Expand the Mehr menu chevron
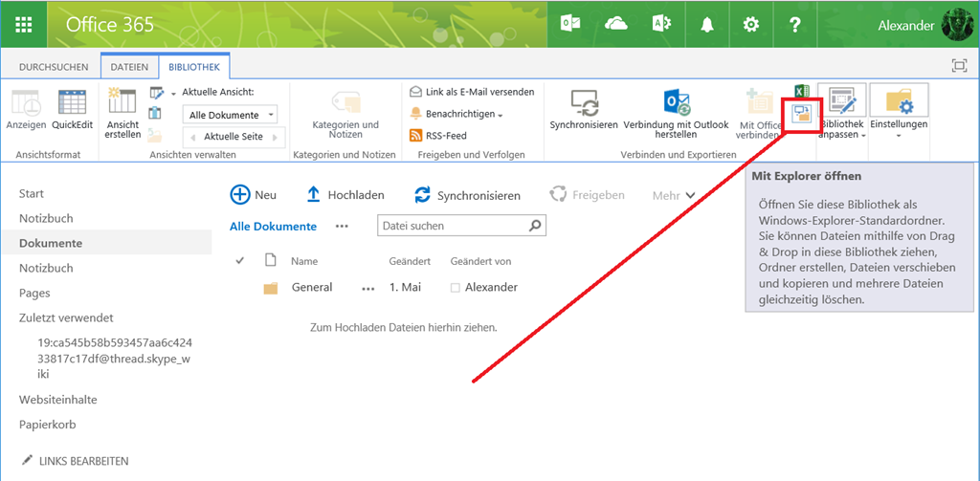Viewport: 980px width, 481px height. tap(691, 195)
